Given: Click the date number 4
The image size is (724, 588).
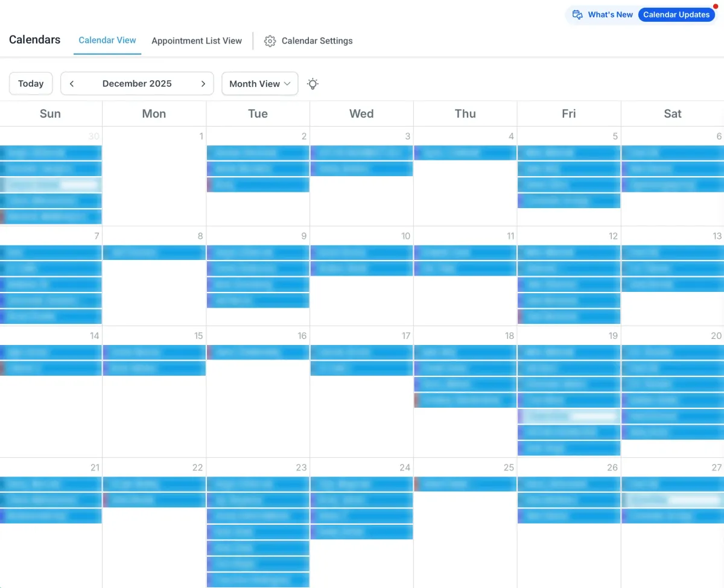Looking at the screenshot, I should (512, 136).
